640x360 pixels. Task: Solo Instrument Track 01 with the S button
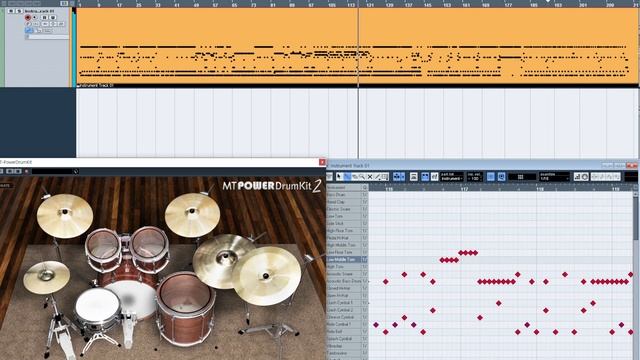click(19, 11)
